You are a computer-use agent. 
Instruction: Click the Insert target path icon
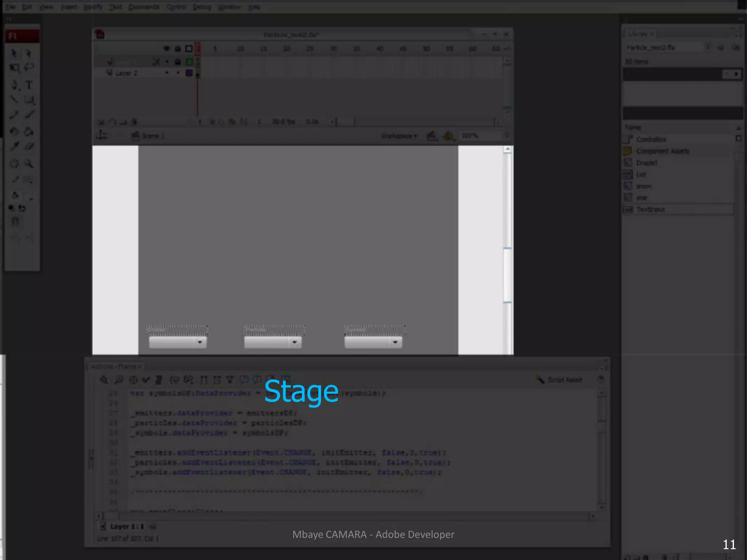133,380
